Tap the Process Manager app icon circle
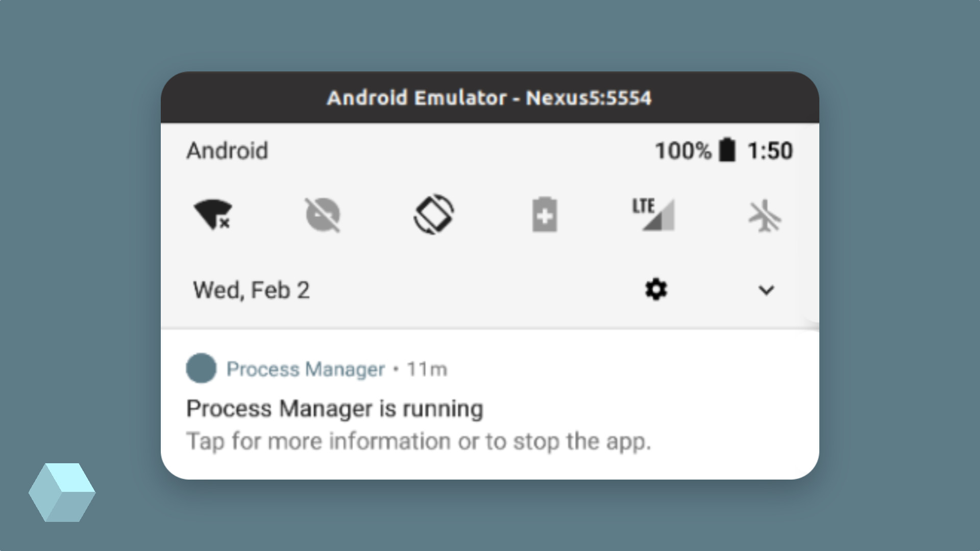Viewport: 980px width, 551px height. tap(201, 368)
